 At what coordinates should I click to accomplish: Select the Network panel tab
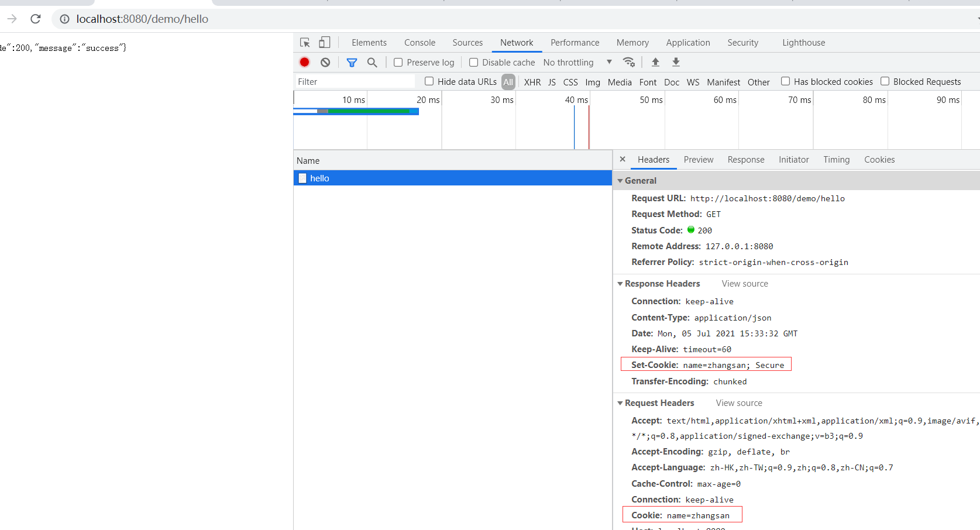[517, 43]
